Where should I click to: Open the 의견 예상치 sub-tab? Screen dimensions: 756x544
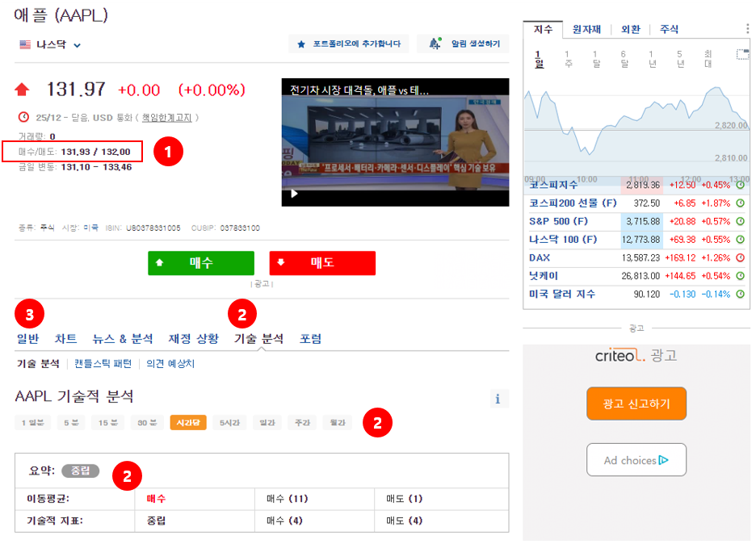coord(170,363)
